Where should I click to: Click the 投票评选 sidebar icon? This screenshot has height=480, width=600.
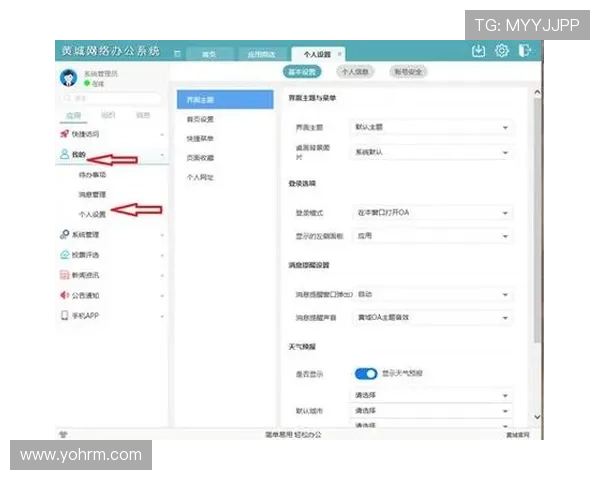point(64,255)
